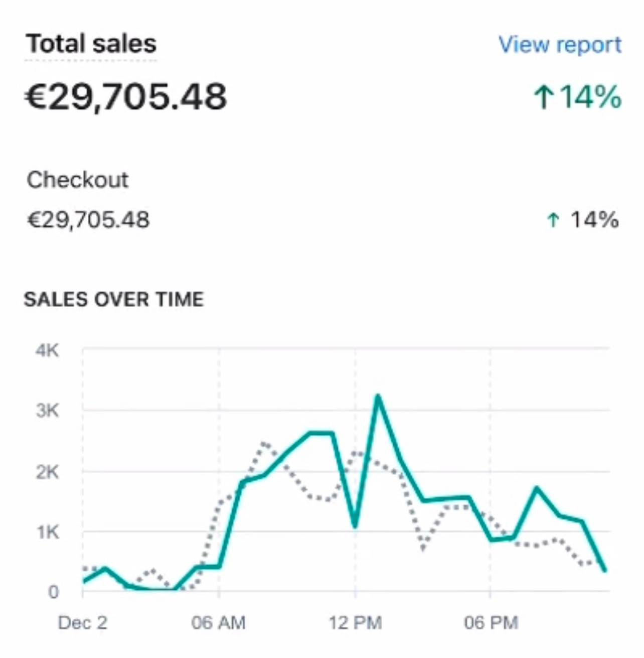Screen dimensions: 644x658
Task: Open the View report link
Action: click(560, 45)
